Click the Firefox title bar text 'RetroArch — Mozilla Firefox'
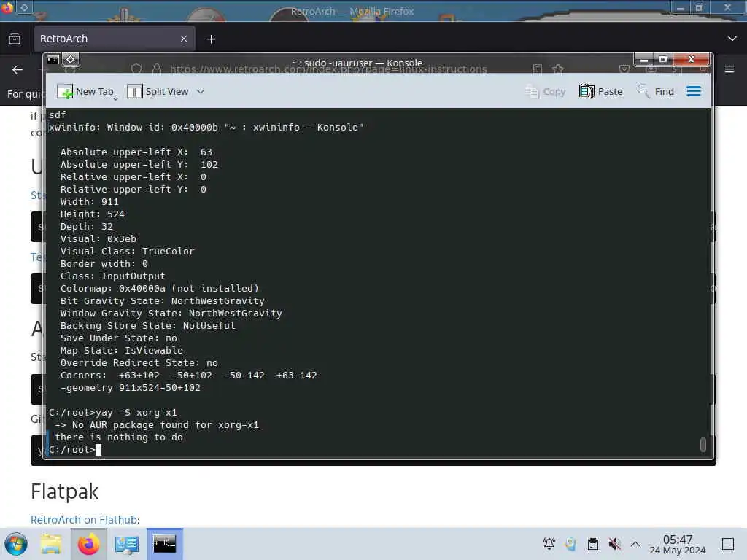The width and height of the screenshot is (747, 560). (x=352, y=11)
